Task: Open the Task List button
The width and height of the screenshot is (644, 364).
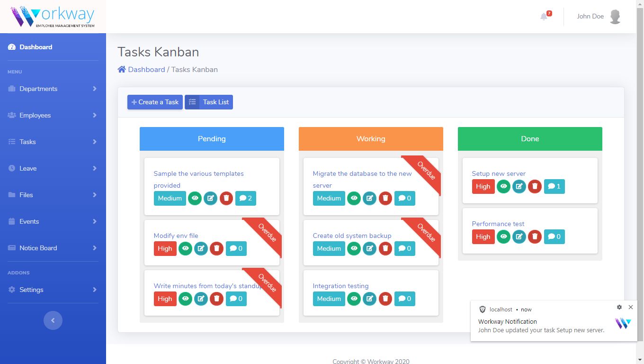Action: (x=209, y=102)
